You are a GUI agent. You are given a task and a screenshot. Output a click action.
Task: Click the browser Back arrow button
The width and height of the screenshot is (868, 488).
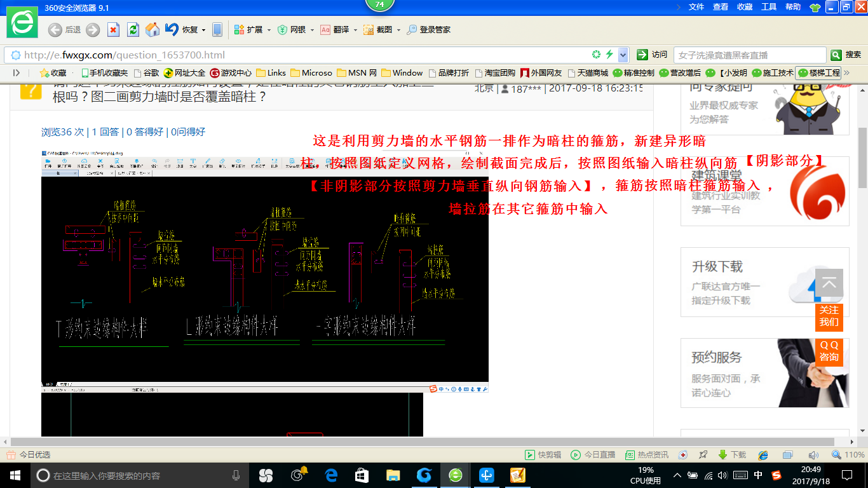(x=55, y=29)
